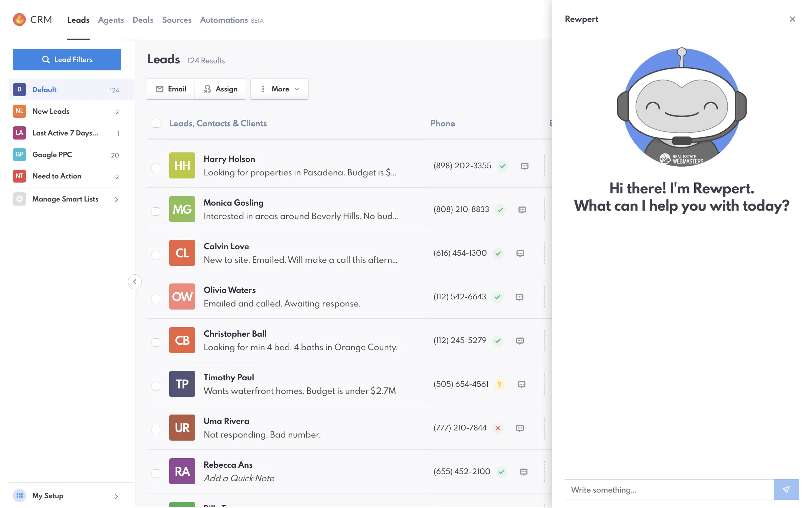
Task: Expand Manage Smart Lists chevron
Action: [x=116, y=199]
